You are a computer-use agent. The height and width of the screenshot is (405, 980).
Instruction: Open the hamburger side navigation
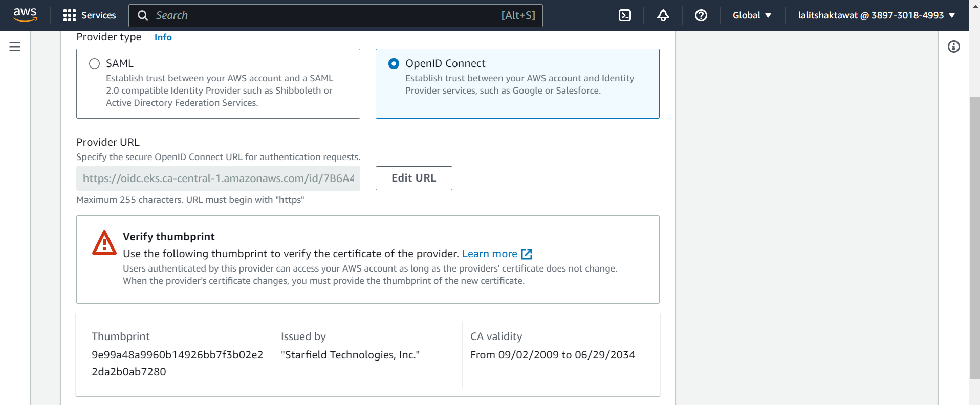point(15,47)
